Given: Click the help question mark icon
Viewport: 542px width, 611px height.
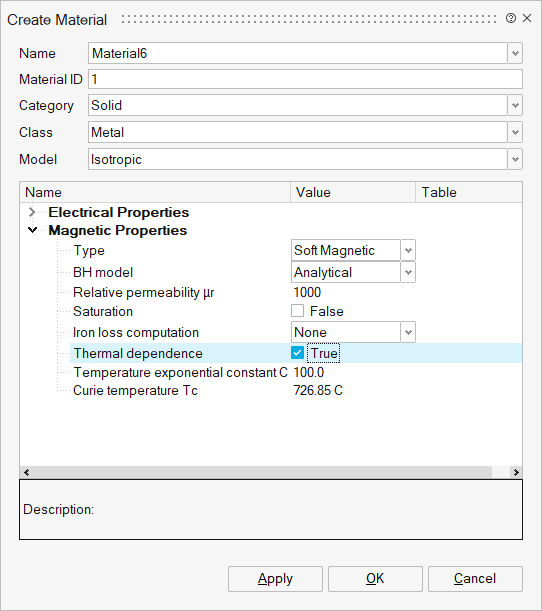Looking at the screenshot, I should point(510,18).
